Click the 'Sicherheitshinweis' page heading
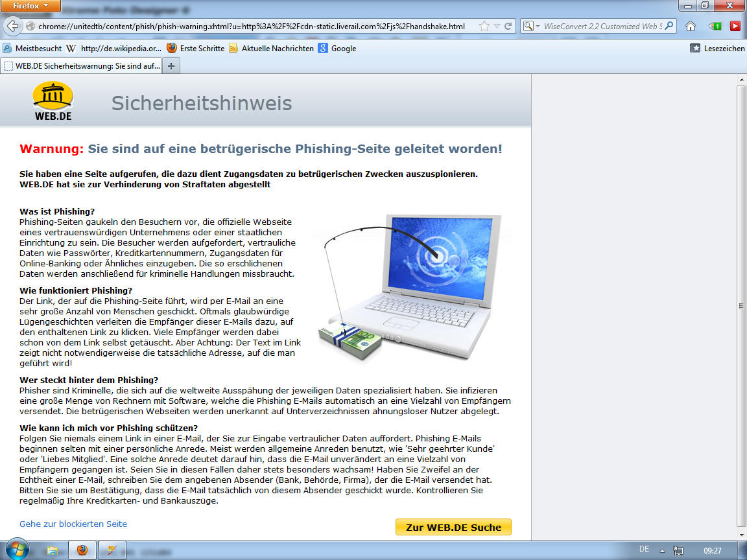 (202, 103)
